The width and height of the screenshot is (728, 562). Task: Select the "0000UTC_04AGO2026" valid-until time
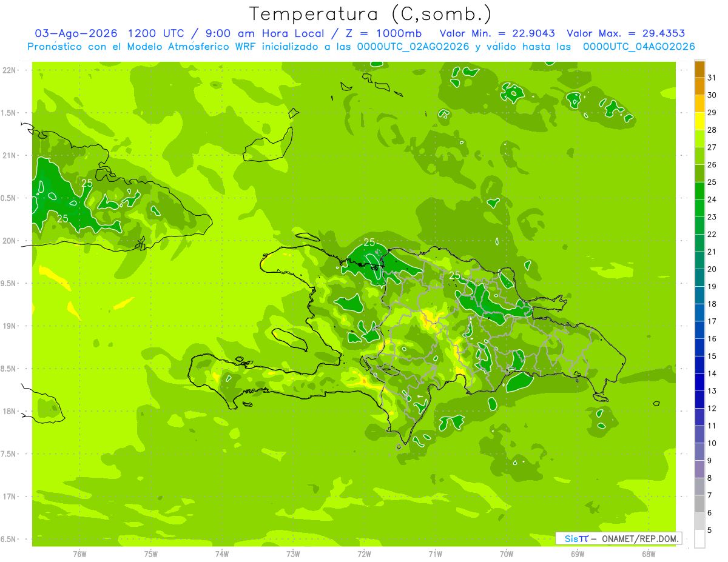coord(639,47)
